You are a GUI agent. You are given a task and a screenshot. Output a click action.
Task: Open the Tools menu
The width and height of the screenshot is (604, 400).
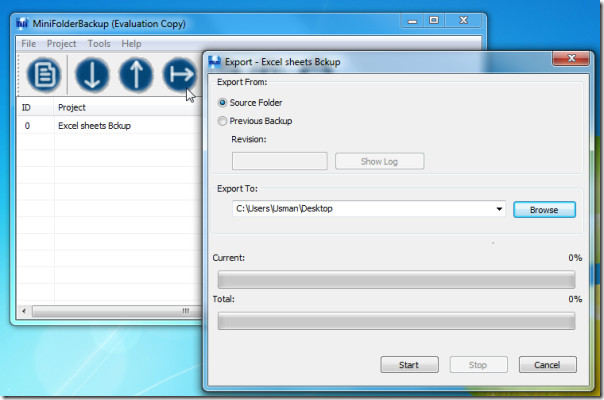pyautogui.click(x=99, y=44)
